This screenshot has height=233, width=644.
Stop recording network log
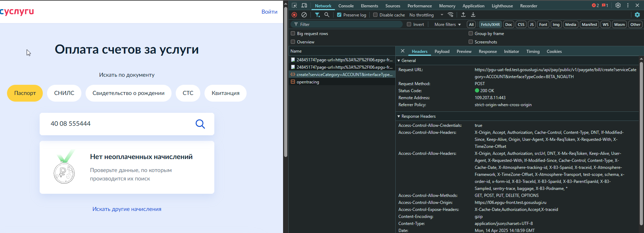294,15
